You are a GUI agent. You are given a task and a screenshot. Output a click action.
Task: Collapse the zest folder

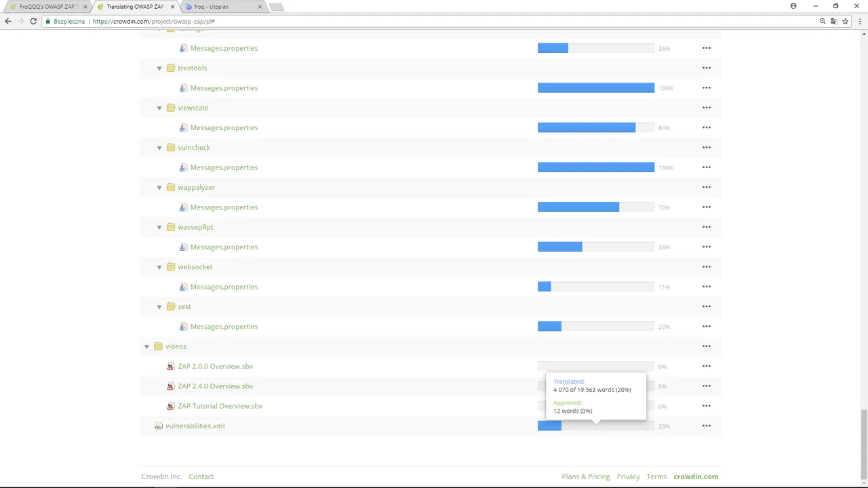point(159,306)
